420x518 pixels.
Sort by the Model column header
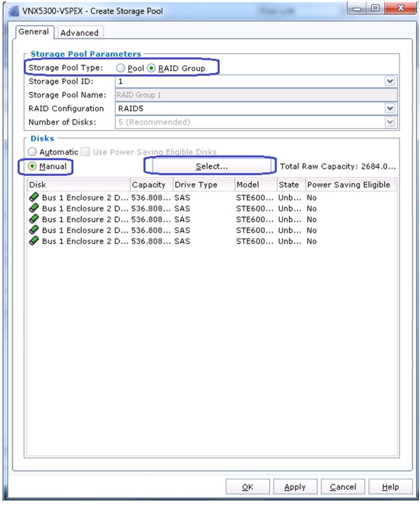pyautogui.click(x=255, y=185)
